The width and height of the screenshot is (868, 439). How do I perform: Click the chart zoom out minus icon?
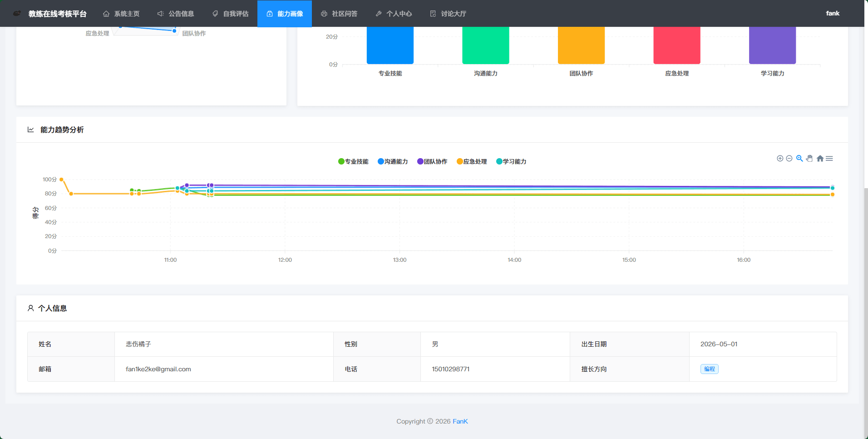pyautogui.click(x=789, y=159)
